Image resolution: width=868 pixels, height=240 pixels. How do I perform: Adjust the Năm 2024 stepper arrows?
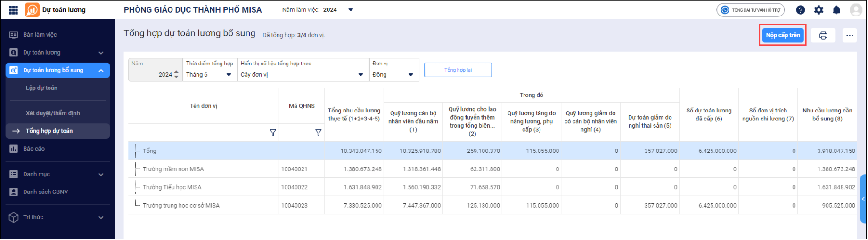click(176, 74)
